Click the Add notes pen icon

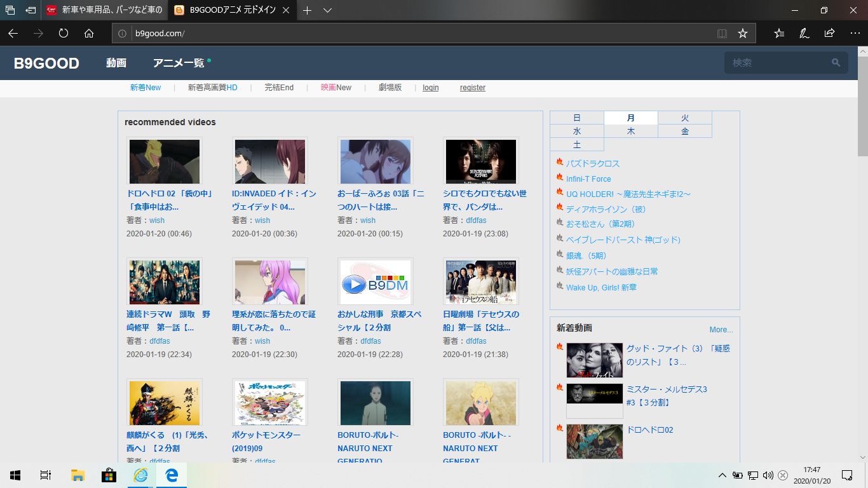point(804,33)
